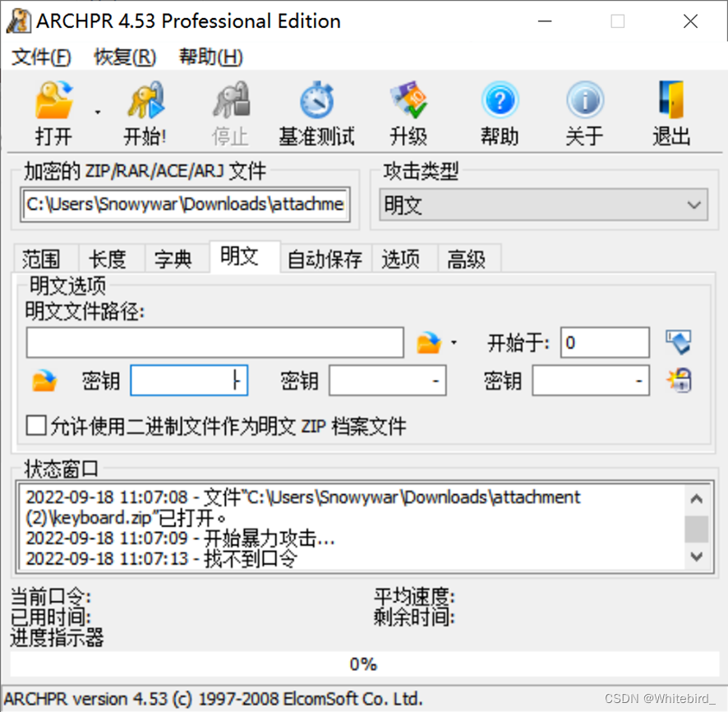Click the 升级 (Upgrade) toolbar icon

click(x=408, y=99)
